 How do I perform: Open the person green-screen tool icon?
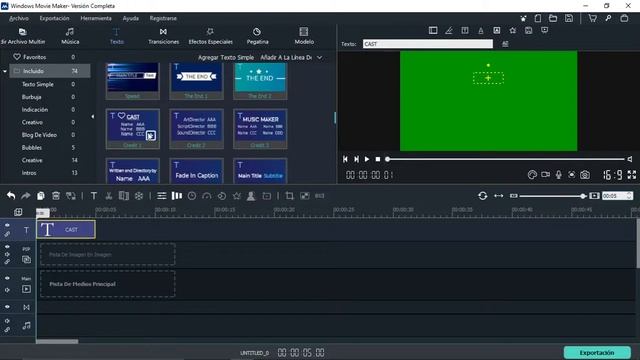pos(251,196)
